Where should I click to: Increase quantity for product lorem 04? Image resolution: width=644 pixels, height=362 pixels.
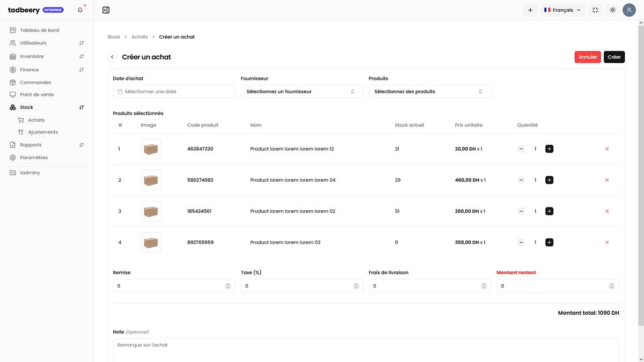549,180
